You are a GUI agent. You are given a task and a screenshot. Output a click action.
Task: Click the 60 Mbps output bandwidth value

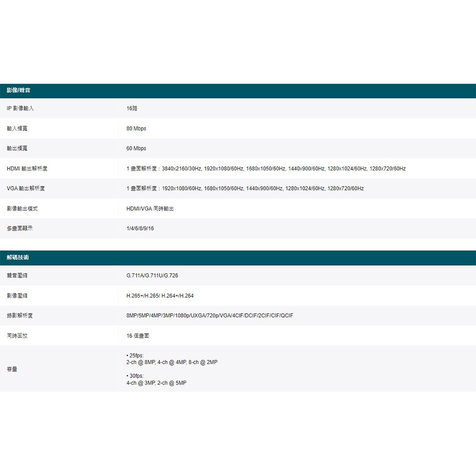tap(136, 149)
